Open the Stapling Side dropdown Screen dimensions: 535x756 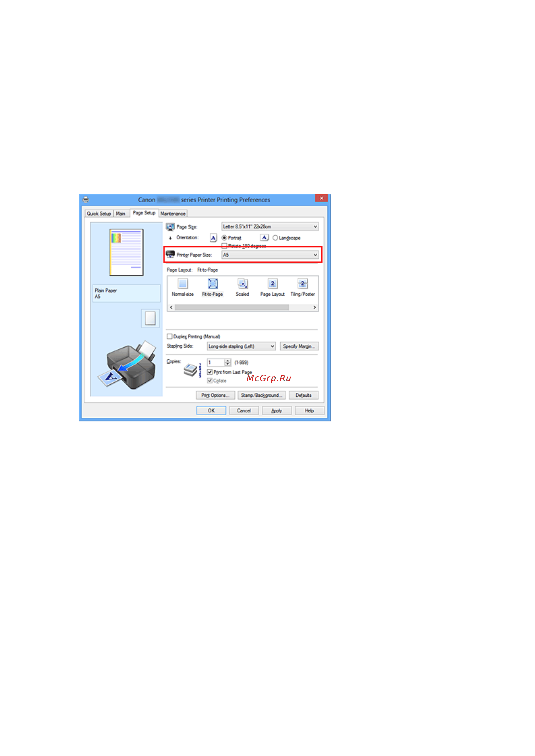point(241,346)
